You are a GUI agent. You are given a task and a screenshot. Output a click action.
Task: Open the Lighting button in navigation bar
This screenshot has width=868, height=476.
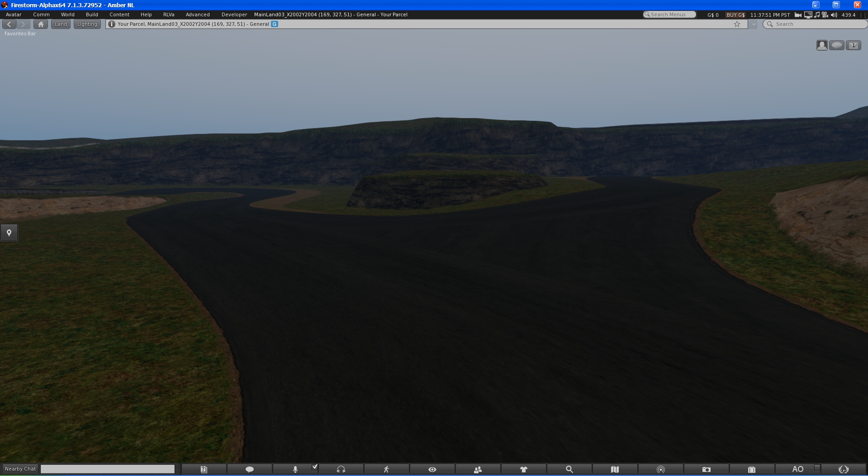tap(87, 24)
